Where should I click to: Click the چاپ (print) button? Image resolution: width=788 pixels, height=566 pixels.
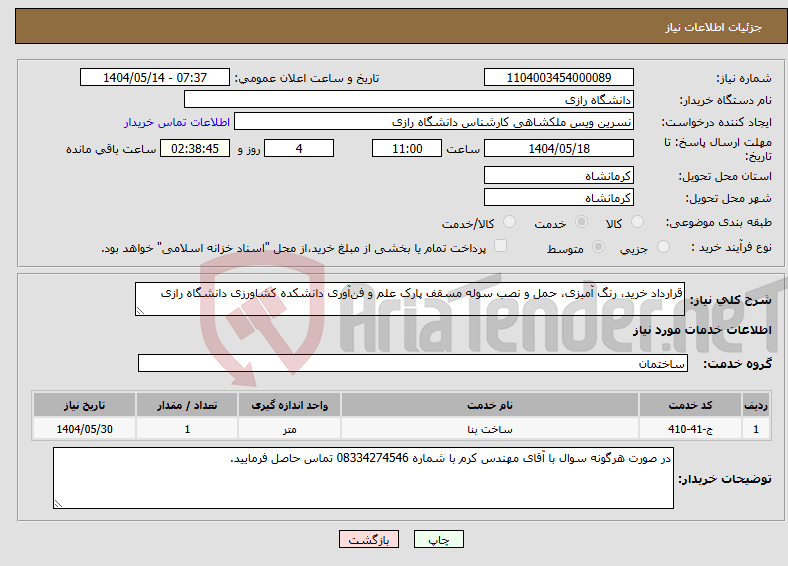(x=438, y=539)
